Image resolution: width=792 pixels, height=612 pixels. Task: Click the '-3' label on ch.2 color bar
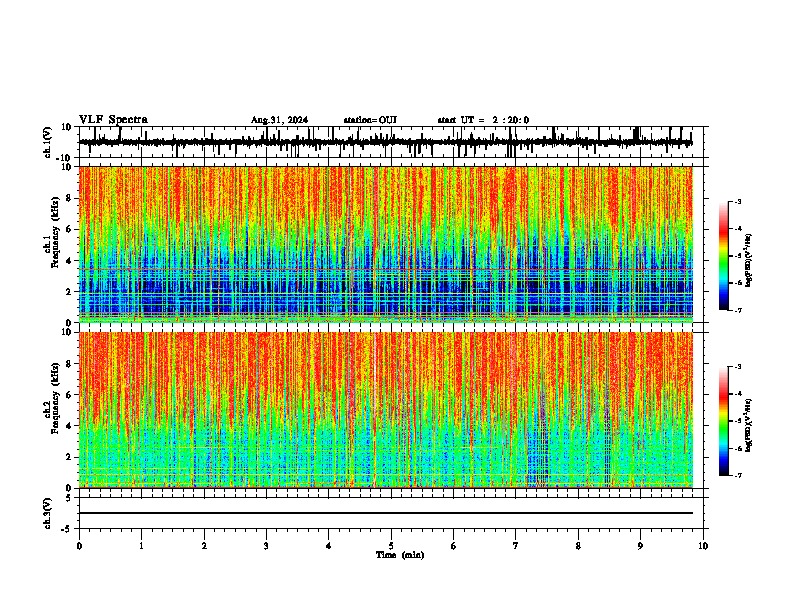coord(738,367)
